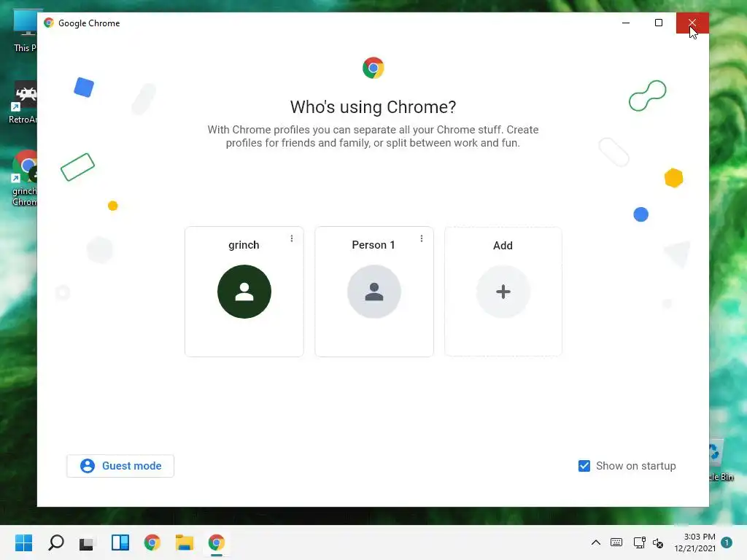Click the Add profile label
The height and width of the screenshot is (560, 747).
point(503,245)
